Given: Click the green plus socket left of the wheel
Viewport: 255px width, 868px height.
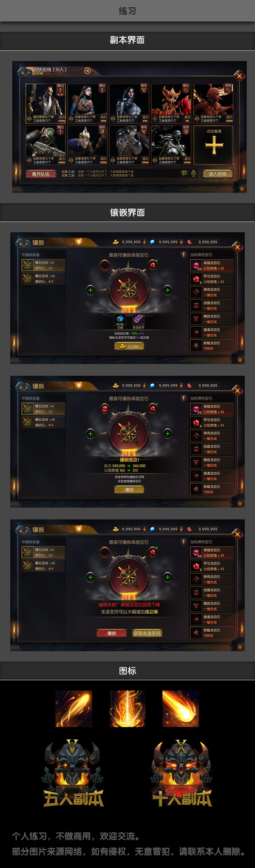Looking at the screenshot, I should [x=90, y=290].
